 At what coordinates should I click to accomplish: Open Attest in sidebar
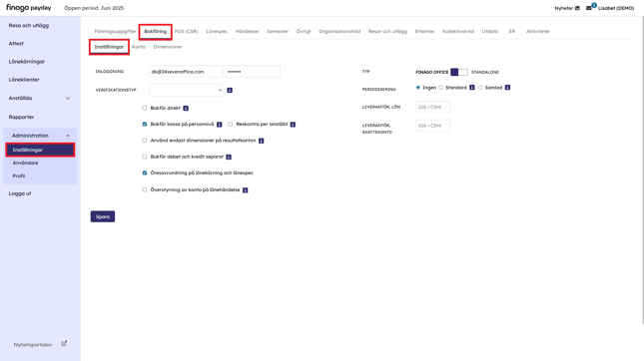(x=16, y=44)
